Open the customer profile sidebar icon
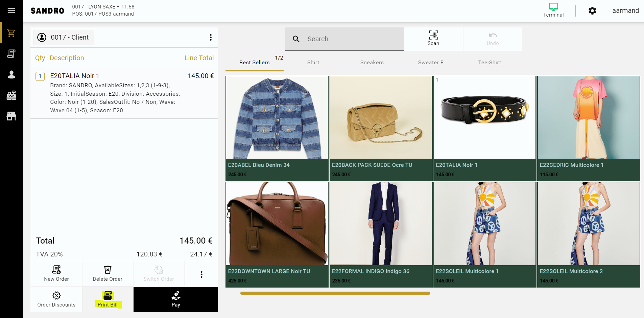This screenshot has width=644, height=318. coord(11,74)
